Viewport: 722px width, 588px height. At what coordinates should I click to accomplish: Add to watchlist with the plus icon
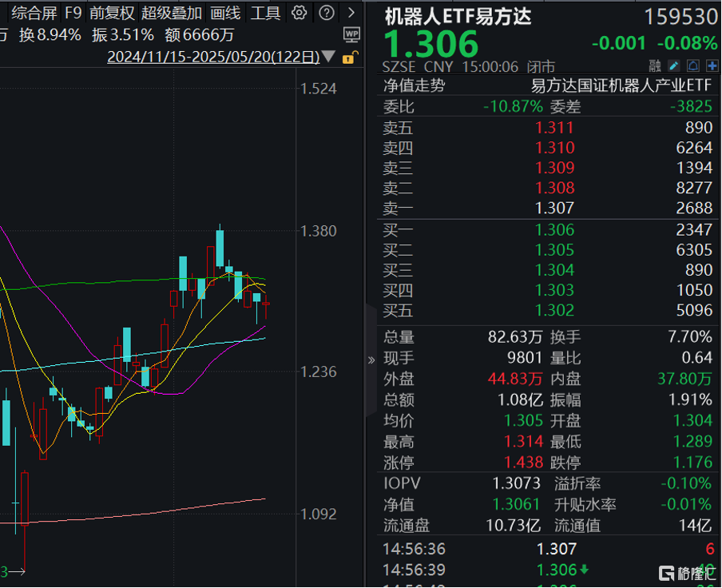pyautogui.click(x=712, y=66)
